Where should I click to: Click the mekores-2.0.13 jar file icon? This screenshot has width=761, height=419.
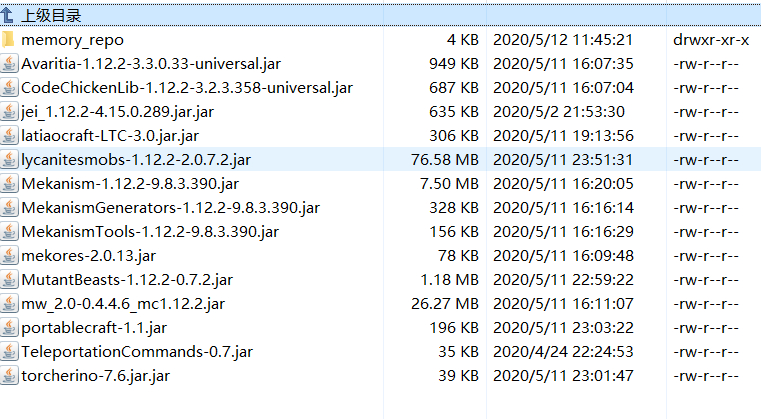(9, 256)
